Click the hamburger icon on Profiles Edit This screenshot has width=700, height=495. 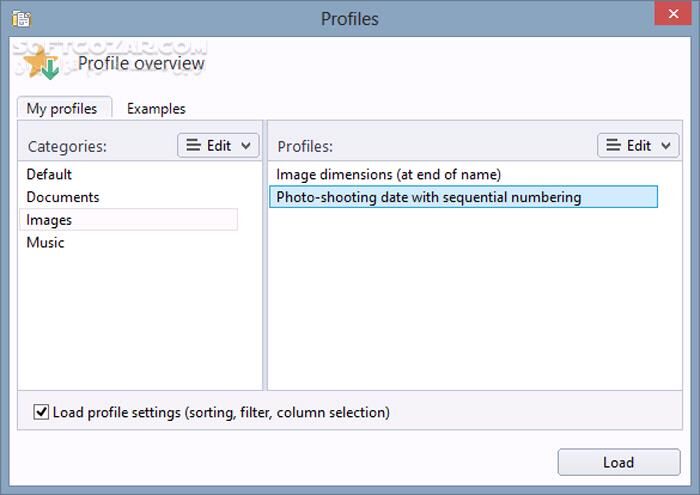tap(612, 146)
